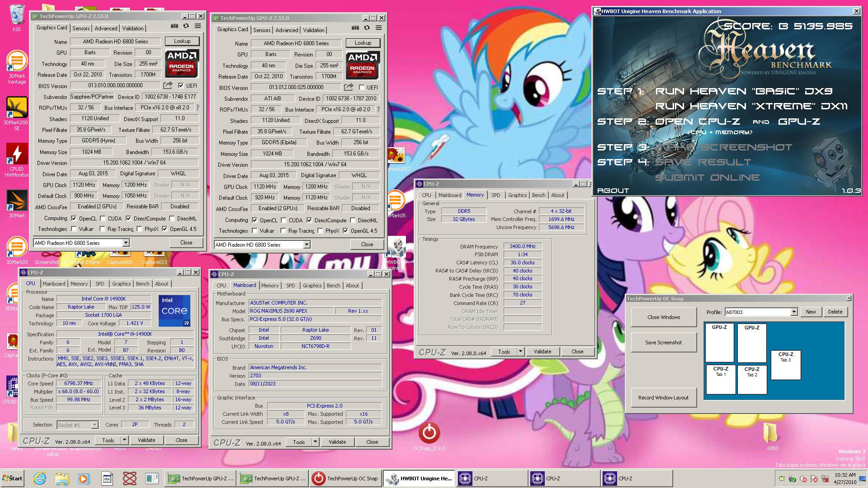Open the 3DMark2001 SE desktop shortcut
The height and width of the screenshot is (488, 868).
(x=17, y=114)
